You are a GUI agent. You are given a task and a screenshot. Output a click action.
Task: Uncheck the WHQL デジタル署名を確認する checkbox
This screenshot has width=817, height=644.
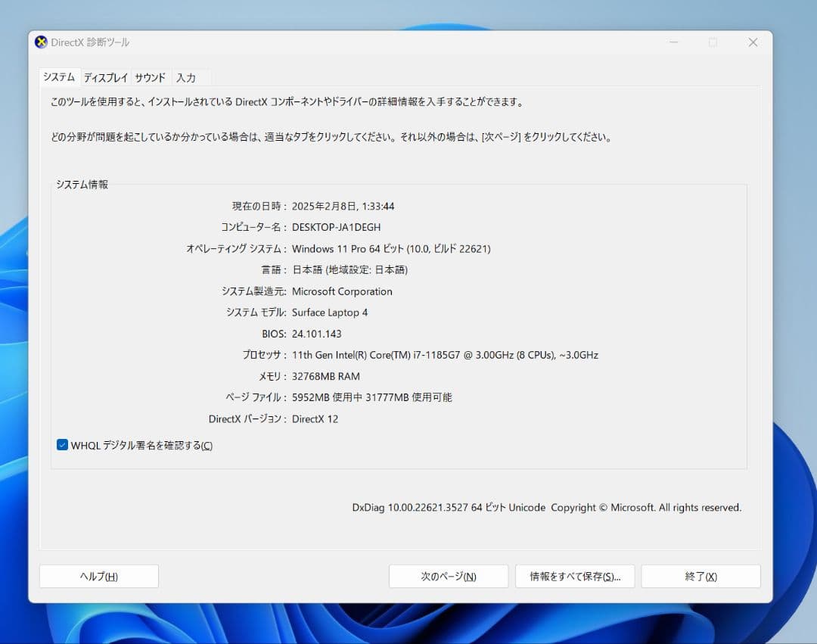[61, 445]
